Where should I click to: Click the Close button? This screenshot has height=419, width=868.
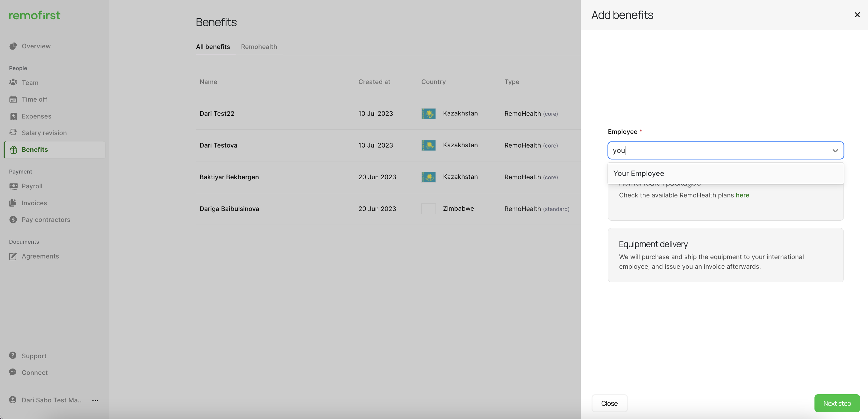(x=609, y=403)
